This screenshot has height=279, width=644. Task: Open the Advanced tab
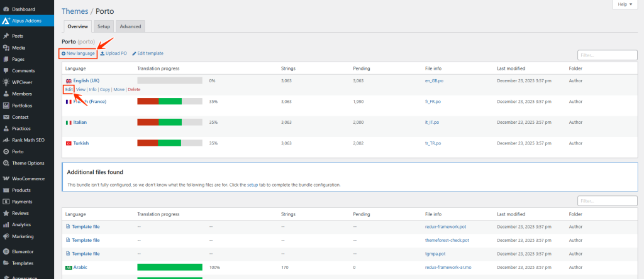click(x=130, y=26)
